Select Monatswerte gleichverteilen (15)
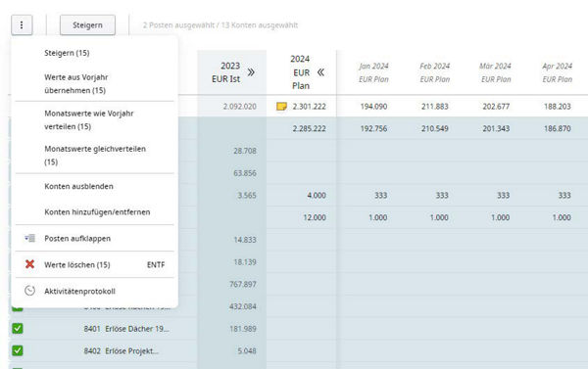This screenshot has width=588, height=369. pyautogui.click(x=94, y=155)
